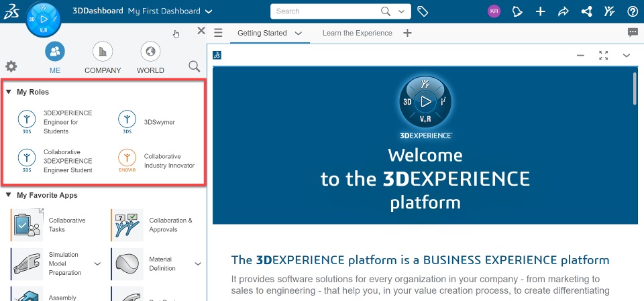Select the 3DSwymer role icon
The image size is (644, 301).
pos(127,122)
